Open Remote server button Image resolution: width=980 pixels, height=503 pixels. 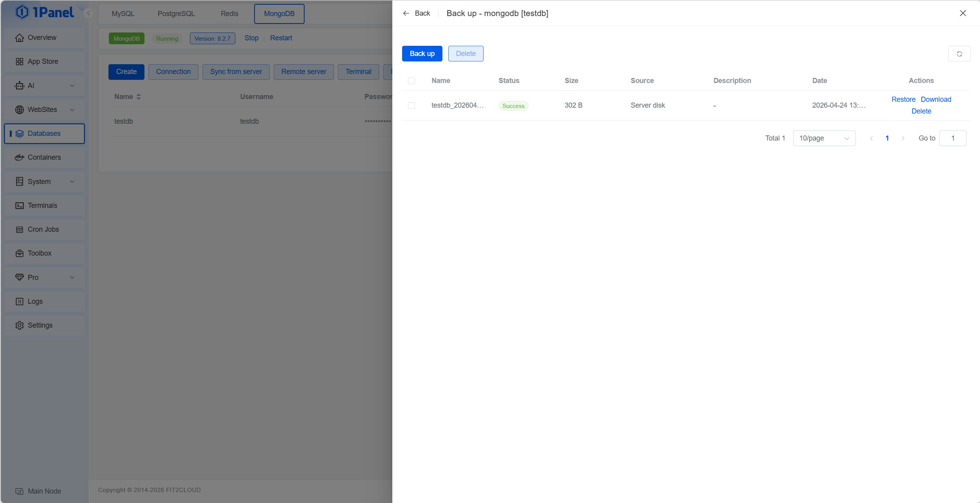[304, 72]
